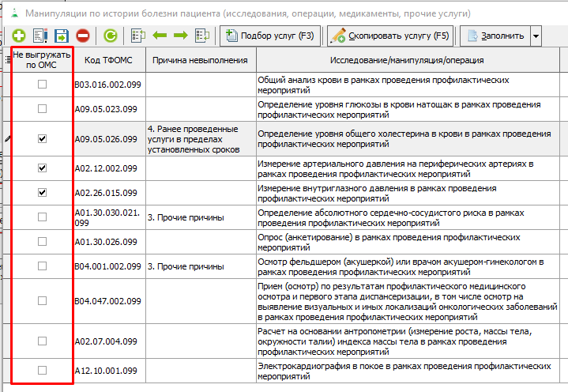Uncheck the OMS checkbox for A09.05.026.099
568x392 pixels.
(x=43, y=138)
